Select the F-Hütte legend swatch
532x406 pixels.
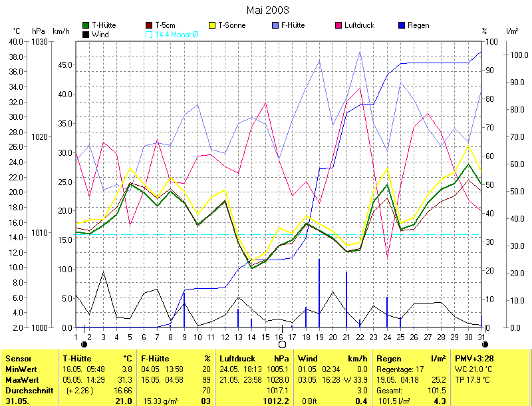pos(276,25)
